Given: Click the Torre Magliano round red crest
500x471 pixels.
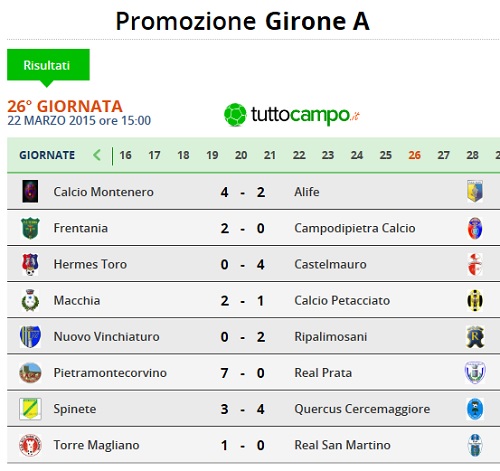Looking at the screenshot, I should pyautogui.click(x=30, y=445).
